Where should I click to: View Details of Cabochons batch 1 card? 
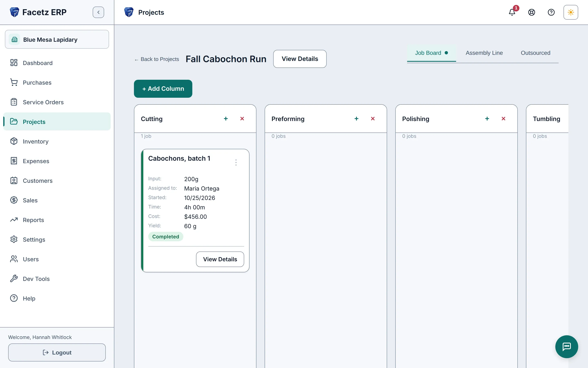[x=220, y=259]
